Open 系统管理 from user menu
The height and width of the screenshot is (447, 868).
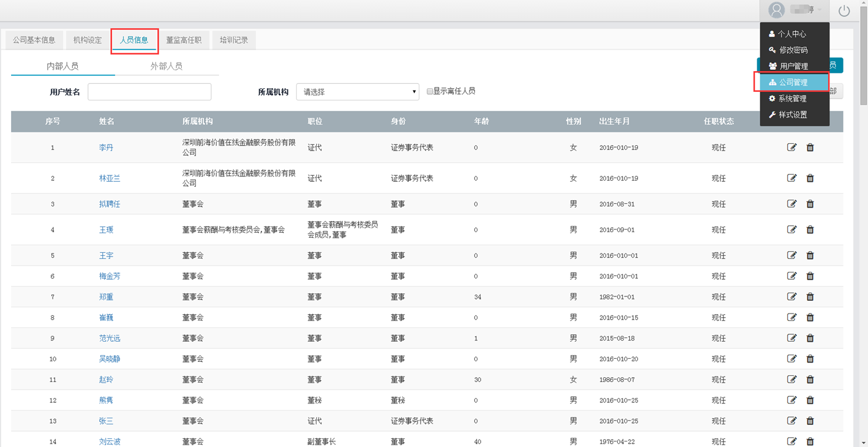click(x=795, y=99)
